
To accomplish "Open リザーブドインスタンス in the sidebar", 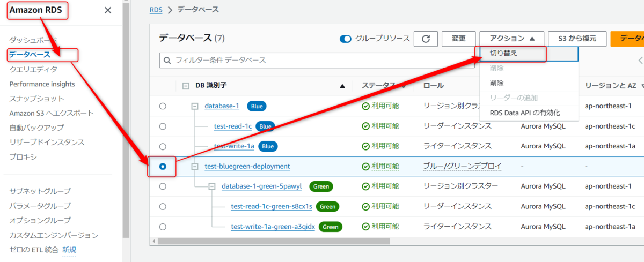I will [x=47, y=142].
